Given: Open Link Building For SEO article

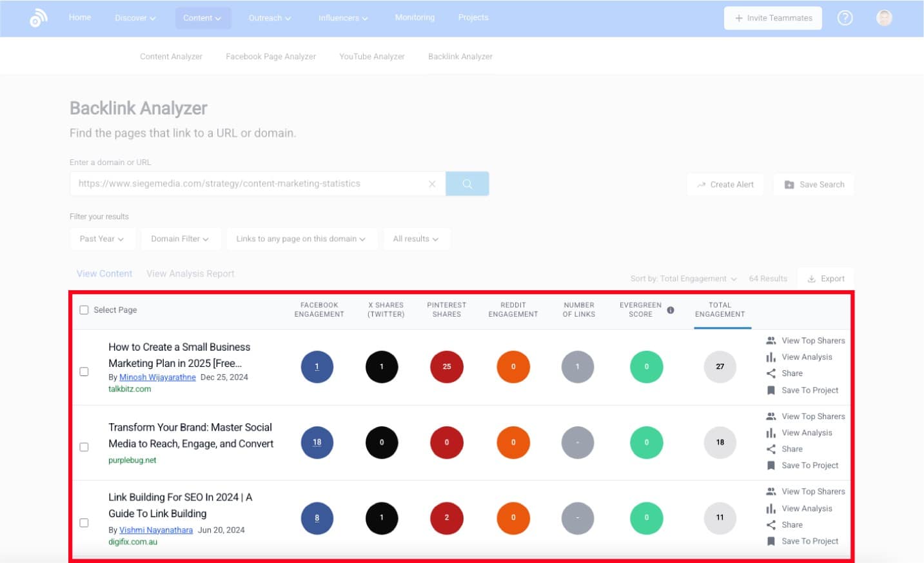Looking at the screenshot, I should point(180,506).
